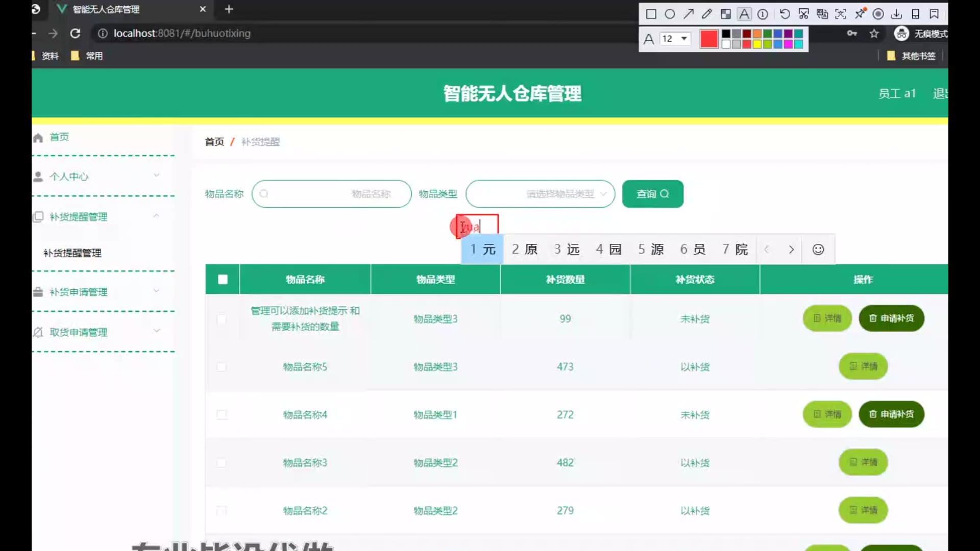Select the rectangle drawing tool

coord(651,14)
